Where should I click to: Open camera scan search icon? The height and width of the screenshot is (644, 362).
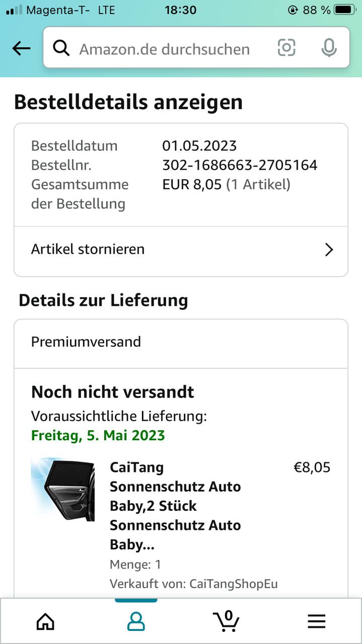tap(286, 48)
